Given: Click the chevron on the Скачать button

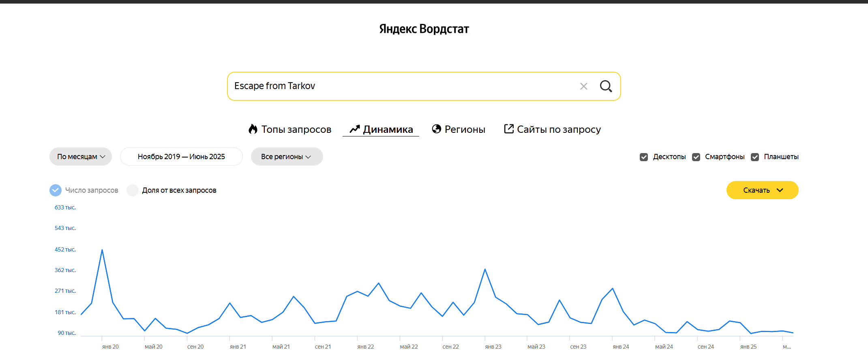Looking at the screenshot, I should 780,190.
